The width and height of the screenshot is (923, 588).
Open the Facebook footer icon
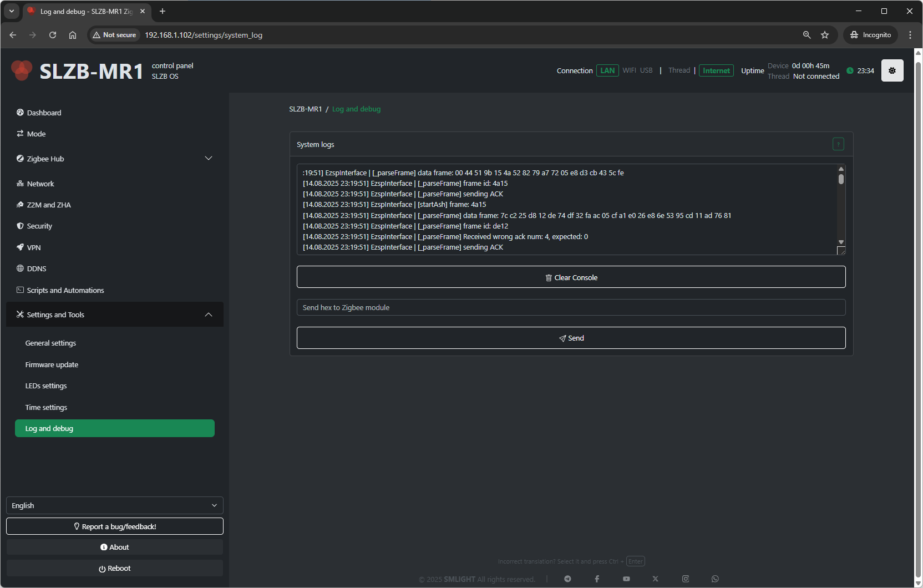pos(597,579)
